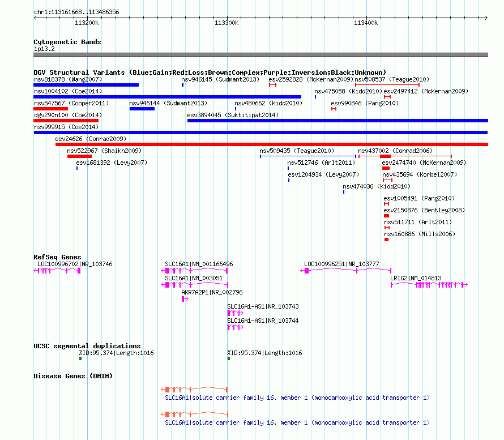This screenshot has width=504, height=440.
Task: Open nsv437002 (Conrad2006) variant label
Action: [395, 151]
